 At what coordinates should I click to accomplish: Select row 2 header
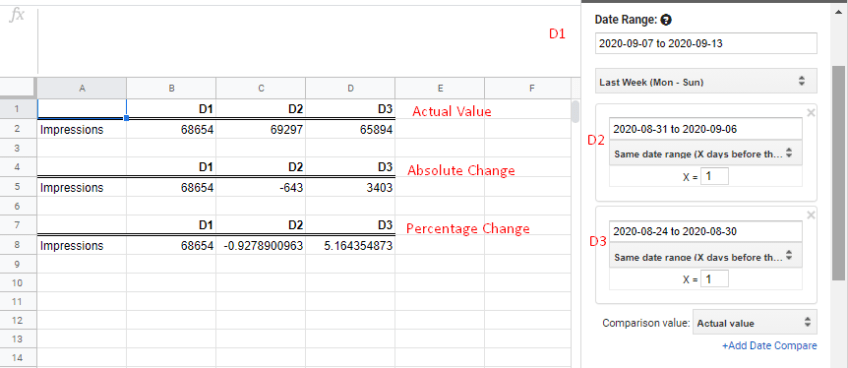[17, 130]
